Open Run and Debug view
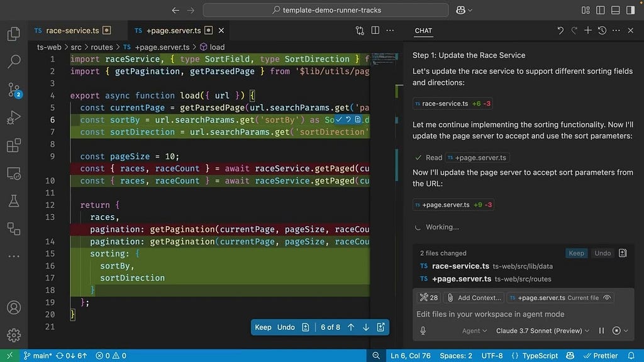644x362 pixels. tap(14, 118)
